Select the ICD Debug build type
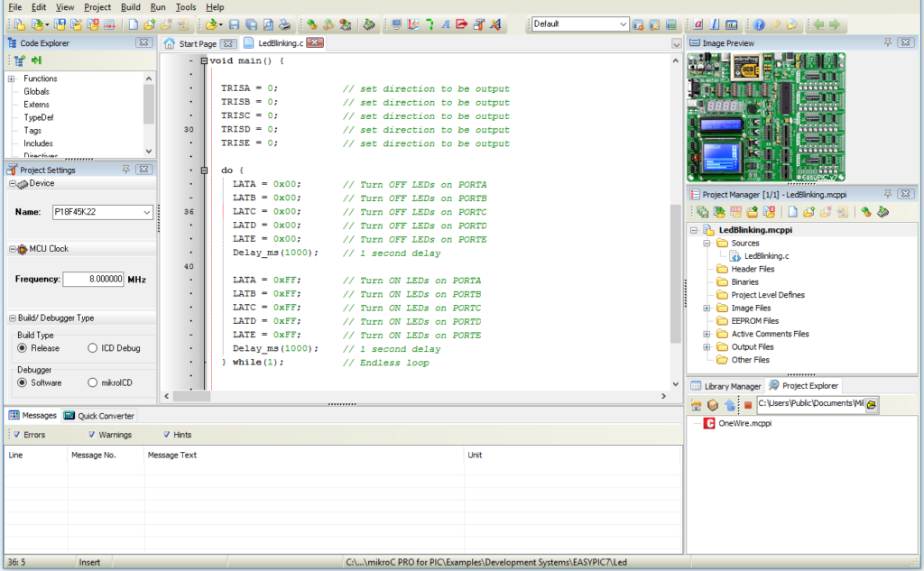Screen dimensions: 924x571 tap(93, 348)
